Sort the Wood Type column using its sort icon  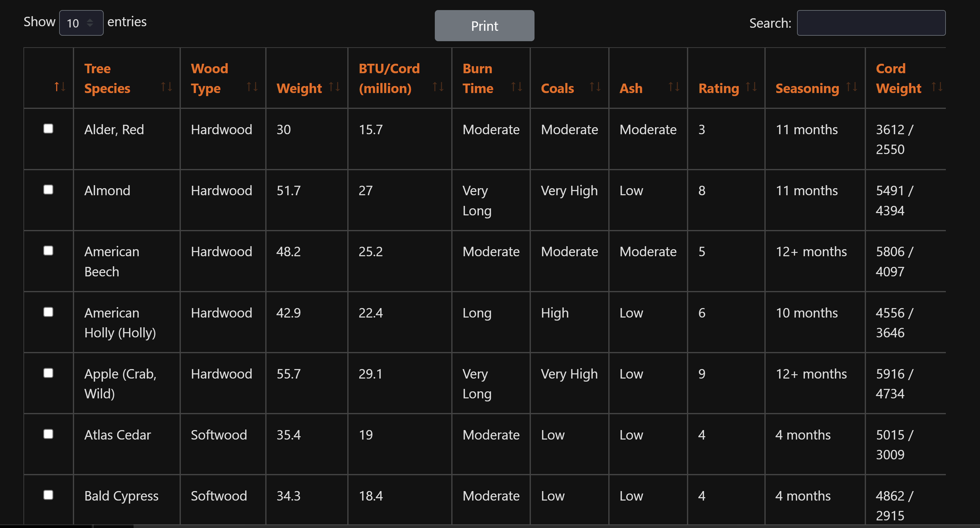(x=252, y=87)
